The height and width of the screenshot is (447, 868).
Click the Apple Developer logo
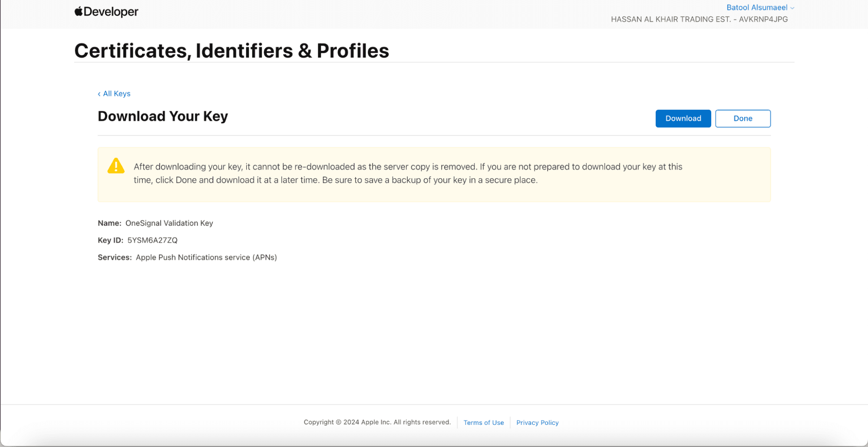click(x=106, y=12)
